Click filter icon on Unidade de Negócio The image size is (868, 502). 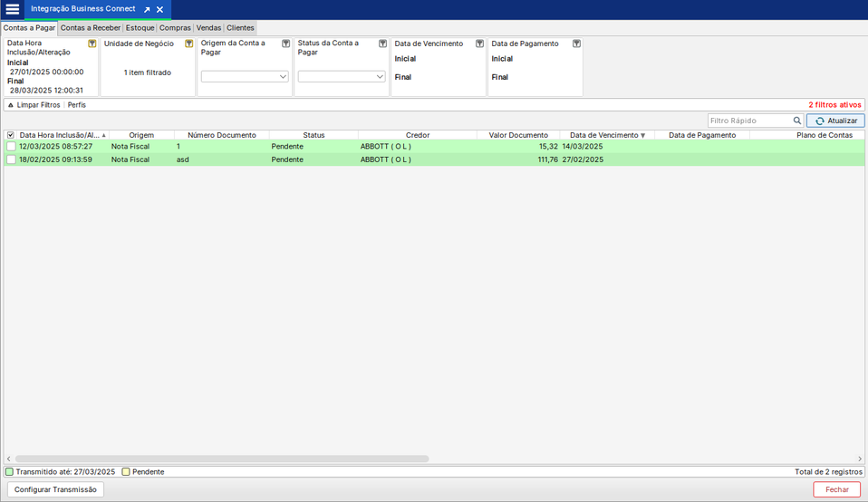(x=188, y=43)
